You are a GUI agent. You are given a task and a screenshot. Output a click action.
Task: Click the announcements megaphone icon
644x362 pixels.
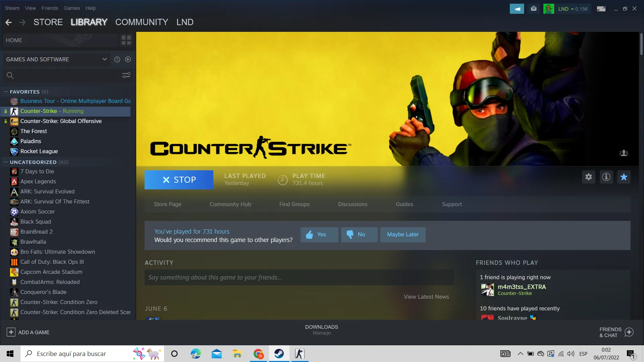(x=517, y=9)
